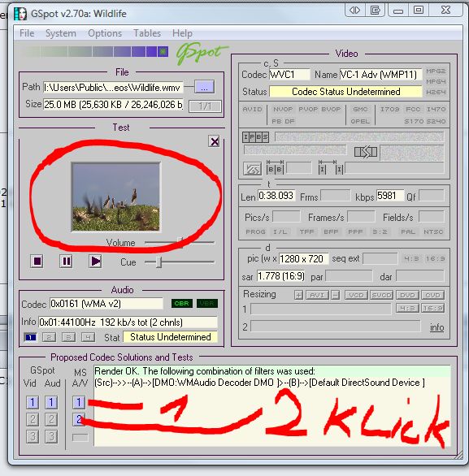Toggle the VBR audio indicator
The height and width of the screenshot is (476, 469).
[207, 303]
